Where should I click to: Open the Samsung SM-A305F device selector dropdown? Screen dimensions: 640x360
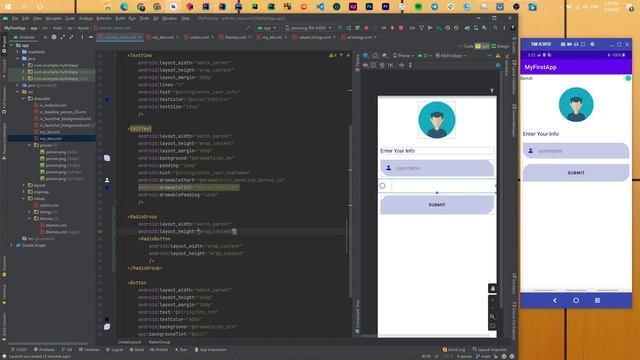pyautogui.click(x=309, y=28)
